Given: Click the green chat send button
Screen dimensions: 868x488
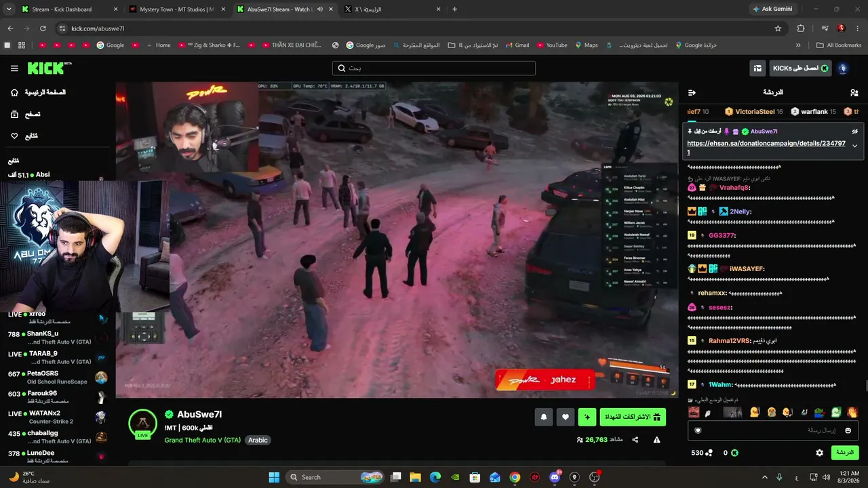Looking at the screenshot, I should click(845, 453).
